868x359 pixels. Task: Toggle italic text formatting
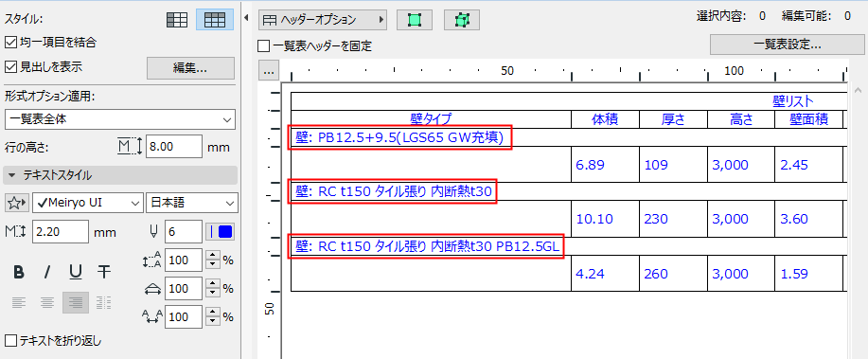(x=47, y=272)
